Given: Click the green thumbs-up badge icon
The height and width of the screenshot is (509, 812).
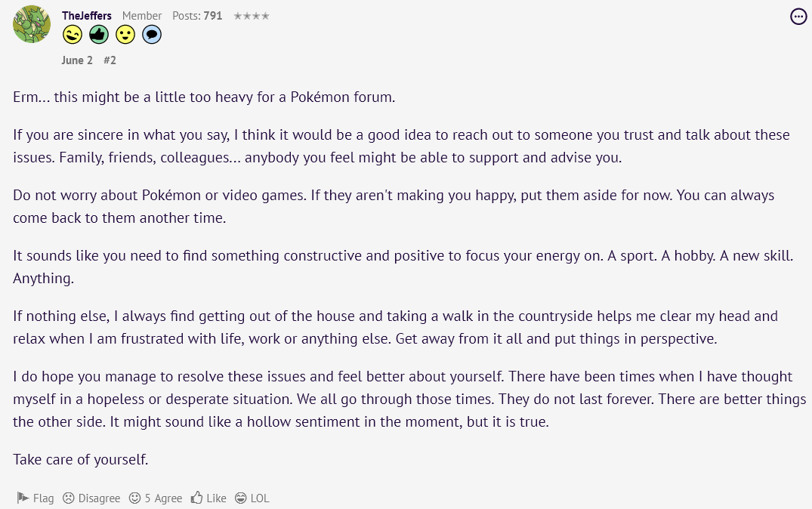Looking at the screenshot, I should 99,35.
